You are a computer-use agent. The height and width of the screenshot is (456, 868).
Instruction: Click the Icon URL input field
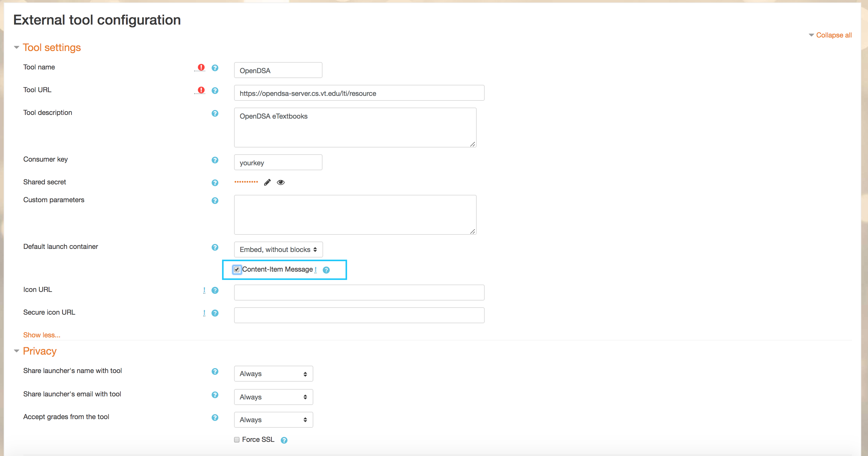[359, 293]
